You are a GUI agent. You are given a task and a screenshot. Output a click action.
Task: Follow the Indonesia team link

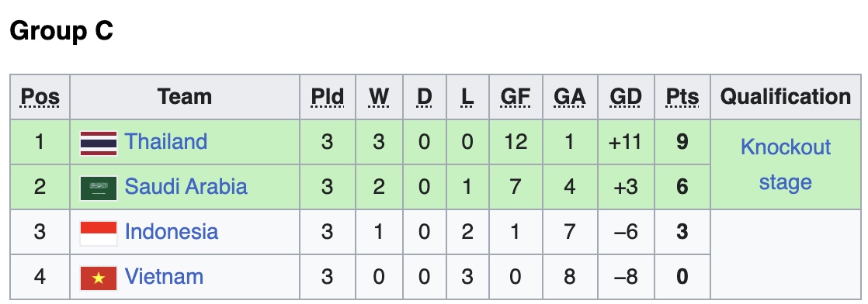[x=172, y=232]
